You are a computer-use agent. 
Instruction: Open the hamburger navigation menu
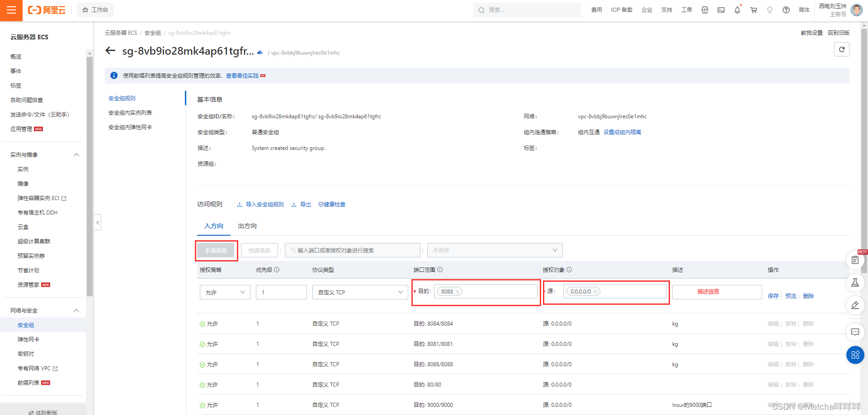click(11, 10)
